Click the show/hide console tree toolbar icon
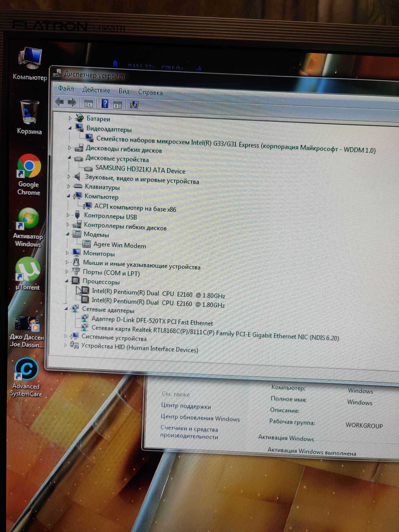 [x=89, y=104]
